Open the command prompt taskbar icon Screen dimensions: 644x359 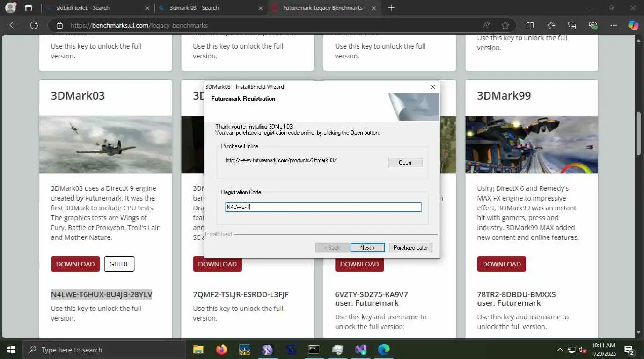(x=314, y=350)
